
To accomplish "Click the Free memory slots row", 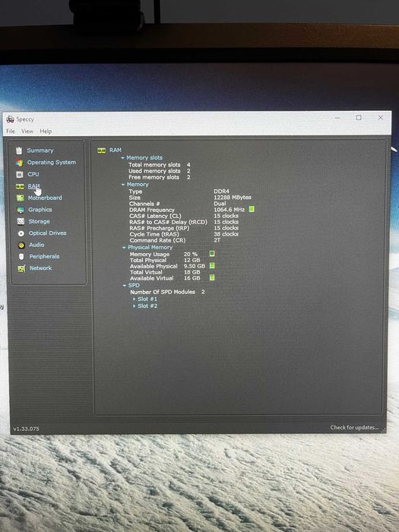I will coord(159,177).
